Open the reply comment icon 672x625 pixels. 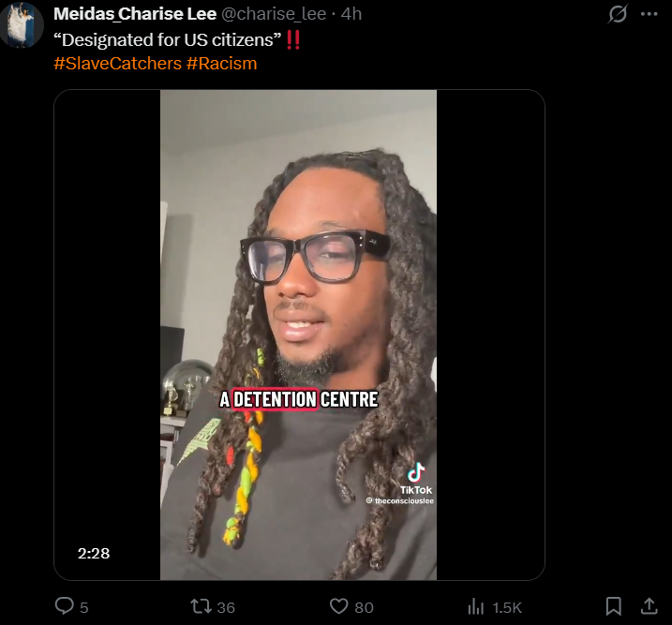[65, 606]
